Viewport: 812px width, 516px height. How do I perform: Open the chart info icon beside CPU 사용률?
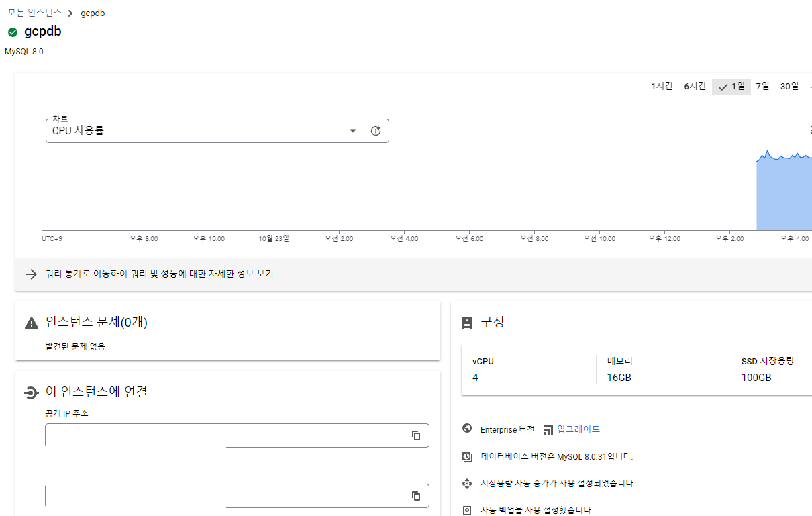click(x=376, y=131)
